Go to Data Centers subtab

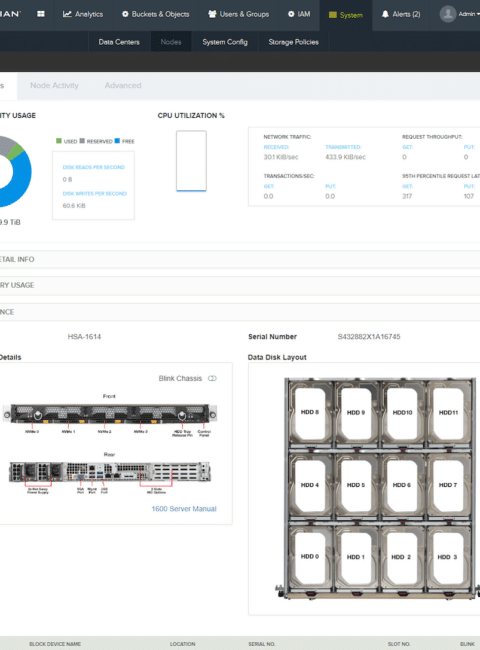pyautogui.click(x=119, y=42)
